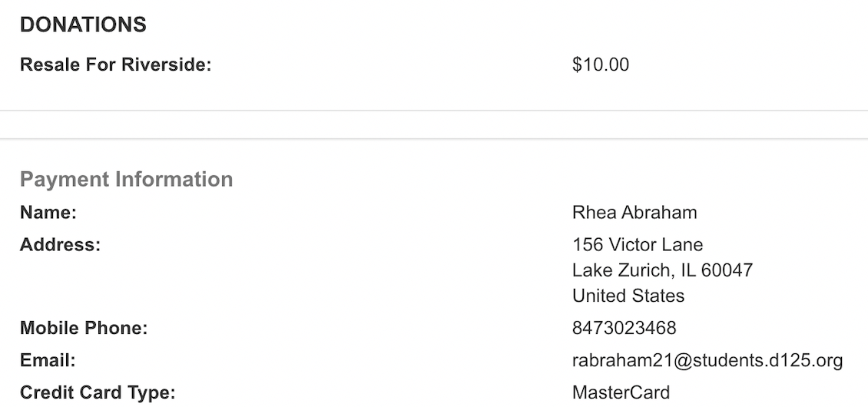The height and width of the screenshot is (407, 868).
Task: Click the Name field label
Action: (x=48, y=212)
